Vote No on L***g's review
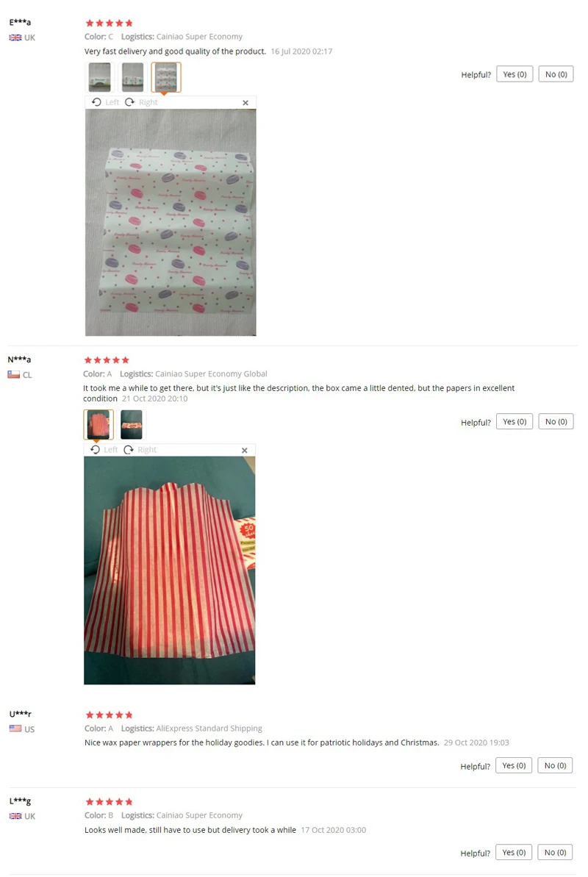The height and width of the screenshot is (877, 588). pos(555,853)
